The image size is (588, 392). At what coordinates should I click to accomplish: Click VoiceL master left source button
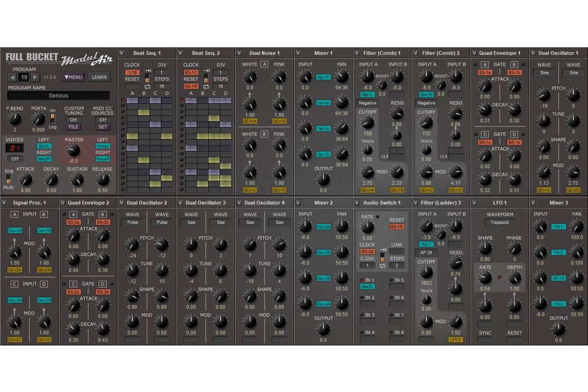103,146
